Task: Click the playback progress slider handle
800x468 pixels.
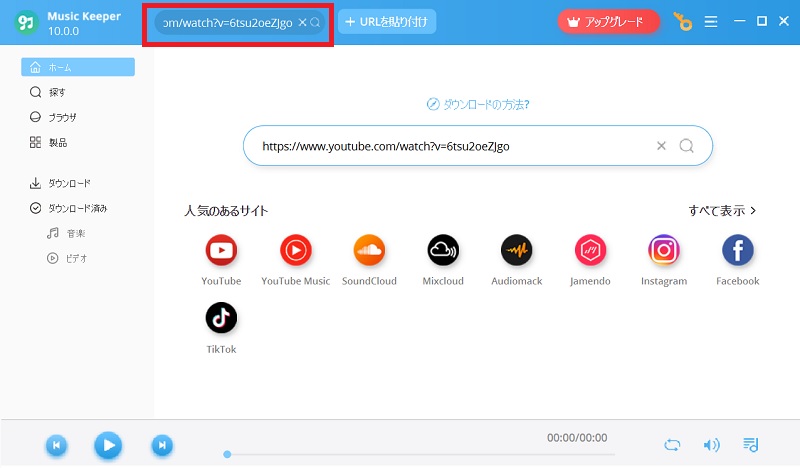Action: pos(227,454)
